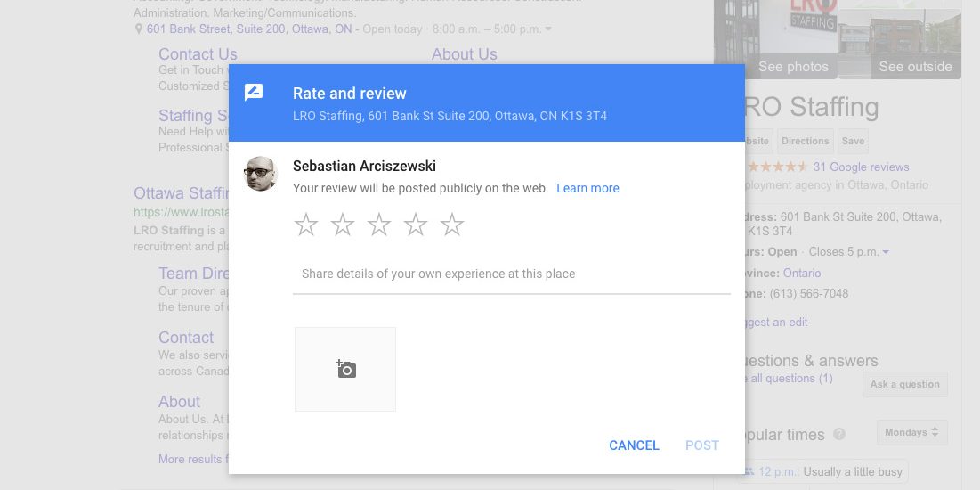This screenshot has width=980, height=490.
Task: Choose the third star rating
Action: 379,225
